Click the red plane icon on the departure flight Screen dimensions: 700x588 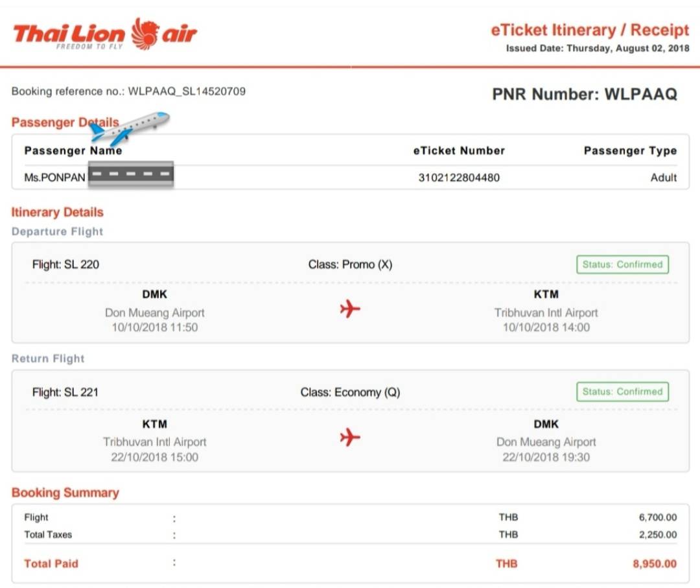click(350, 309)
